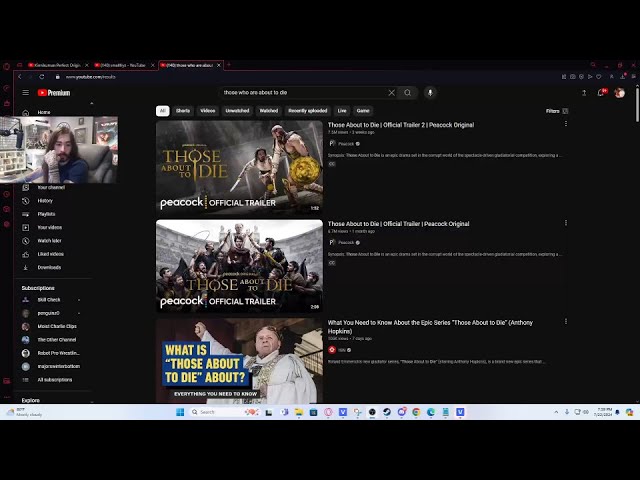Open the Create upload icon
Viewport: 640px width, 480px height.
pyautogui.click(x=584, y=93)
